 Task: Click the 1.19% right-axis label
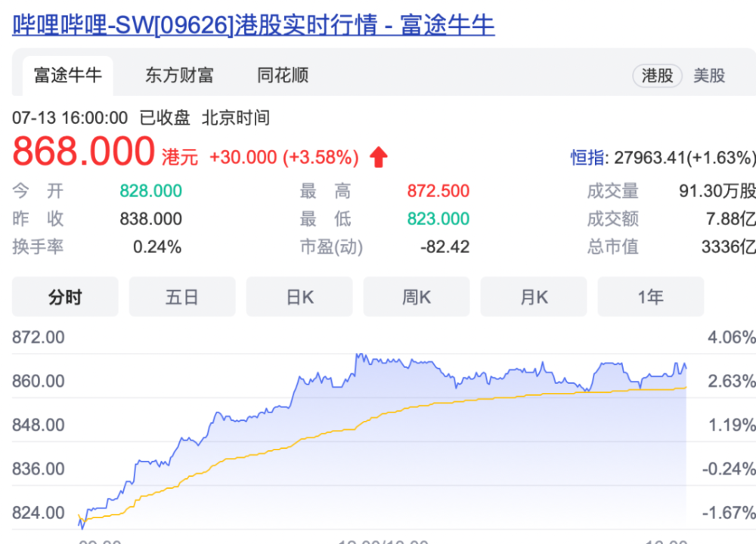pyautogui.click(x=731, y=425)
